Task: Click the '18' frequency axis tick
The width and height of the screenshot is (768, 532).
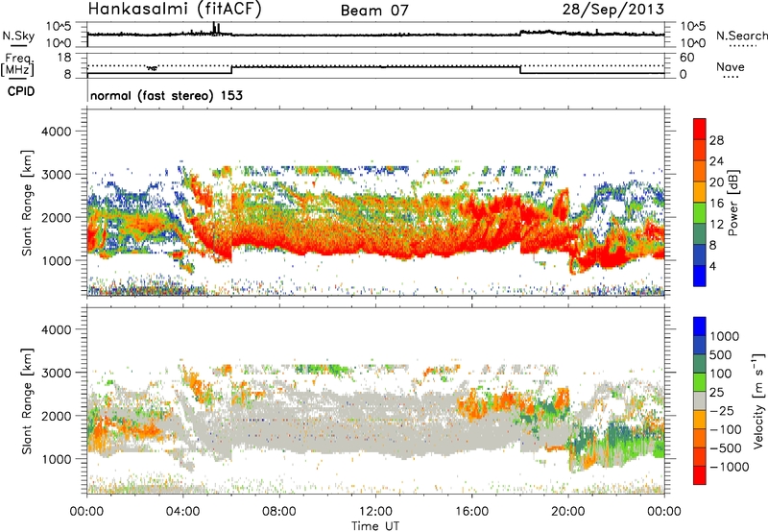Action: pos(64,58)
